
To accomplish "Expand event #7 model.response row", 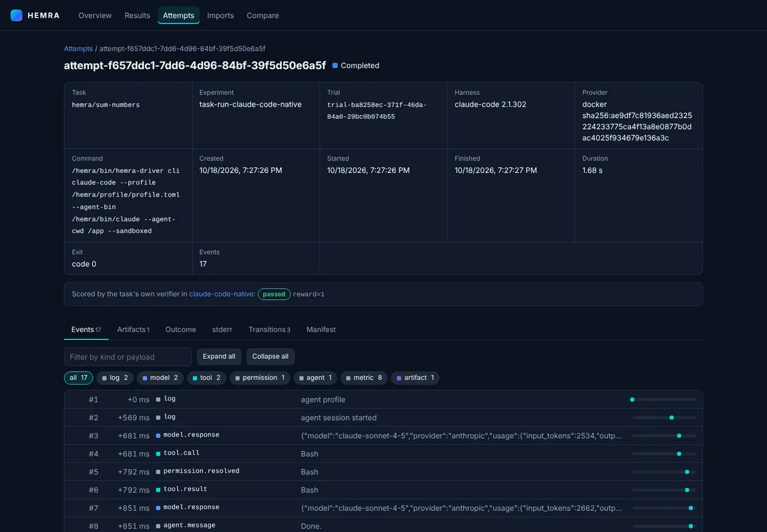I will click(383, 508).
